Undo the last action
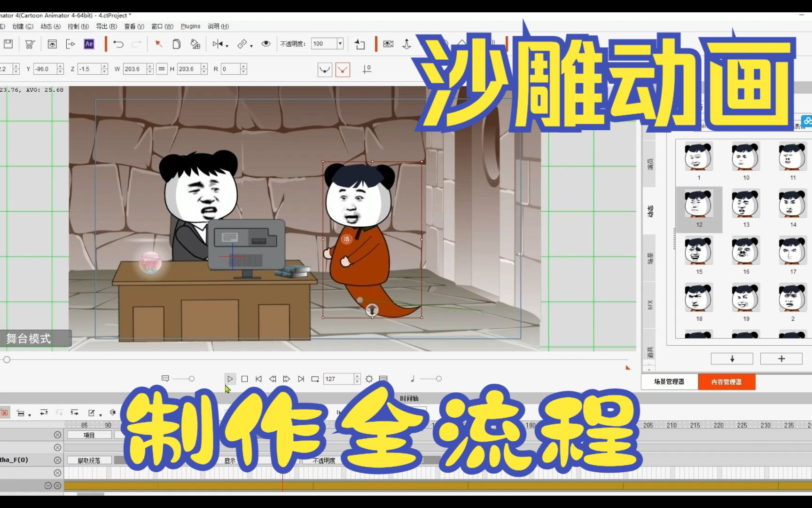Image resolution: width=812 pixels, height=508 pixels. [x=118, y=44]
